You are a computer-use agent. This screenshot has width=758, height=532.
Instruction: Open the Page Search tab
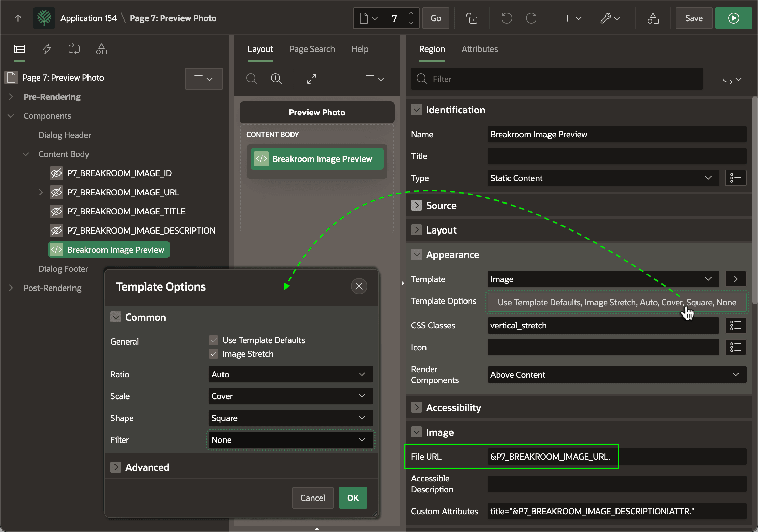point(312,49)
